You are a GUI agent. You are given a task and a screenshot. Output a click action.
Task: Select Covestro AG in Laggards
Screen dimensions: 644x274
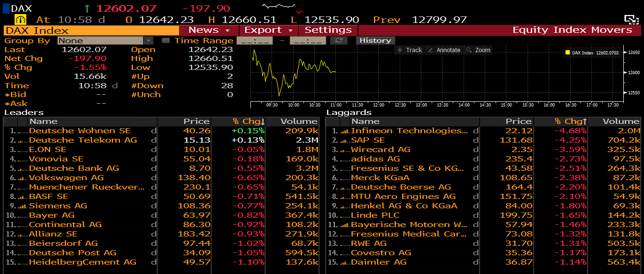pos(483,253)
